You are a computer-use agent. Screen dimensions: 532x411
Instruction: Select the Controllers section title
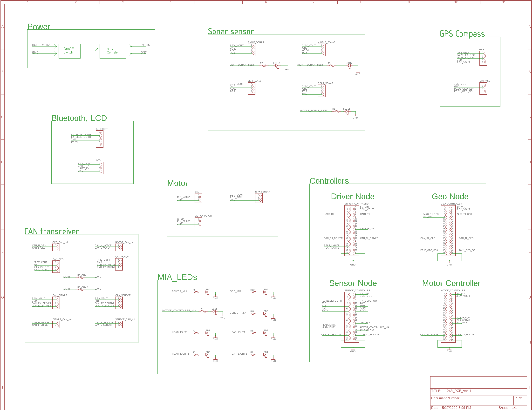pyautogui.click(x=329, y=181)
